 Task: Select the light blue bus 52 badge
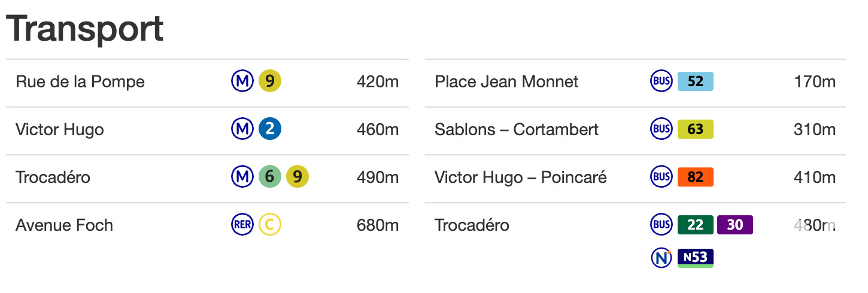click(x=696, y=81)
